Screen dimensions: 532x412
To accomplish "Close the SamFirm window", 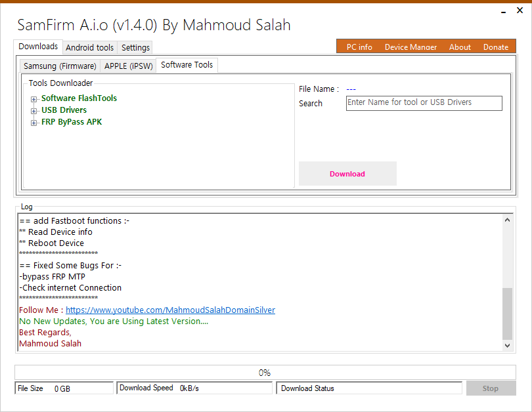I will coord(520,10).
